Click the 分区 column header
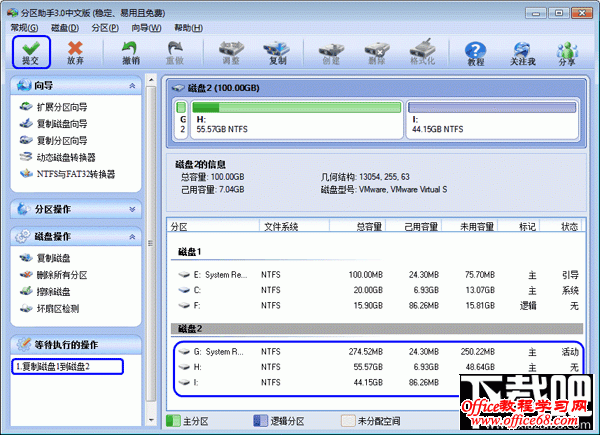Viewport: 600px width, 435px height. pos(213,226)
